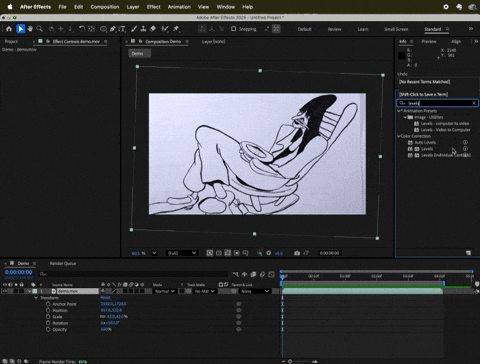Open the Parent None dropdown
This screenshot has height=364, width=480.
point(254,291)
